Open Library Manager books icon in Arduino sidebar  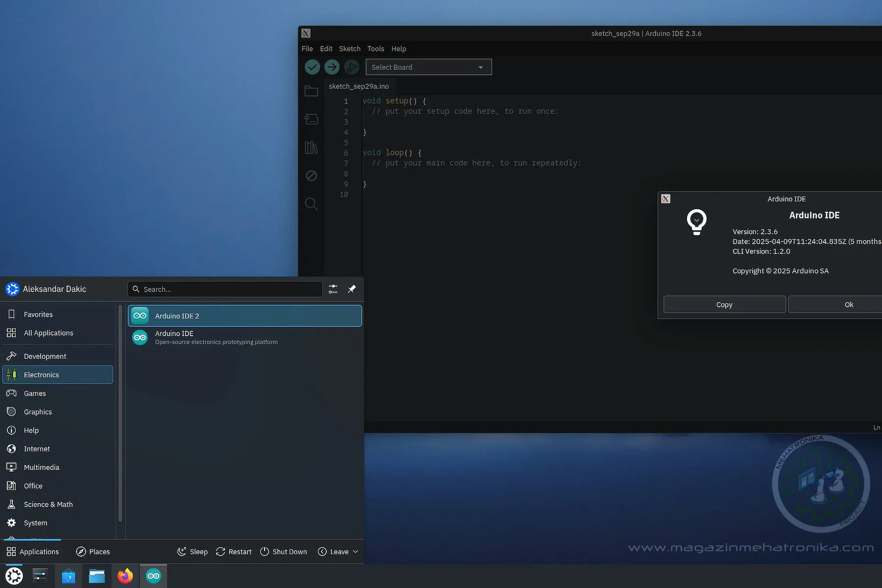coord(311,147)
